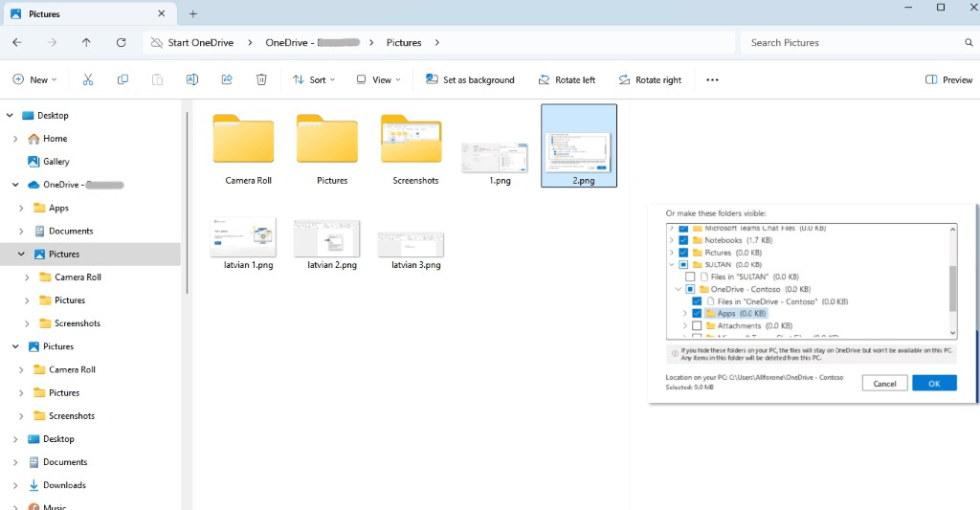Viewport: 980px width, 510px height.
Task: Click the search magnifier icon
Action: [x=969, y=42]
